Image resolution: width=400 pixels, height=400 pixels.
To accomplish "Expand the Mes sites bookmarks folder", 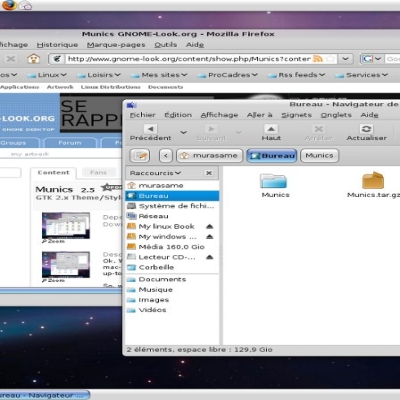I will tap(159, 75).
